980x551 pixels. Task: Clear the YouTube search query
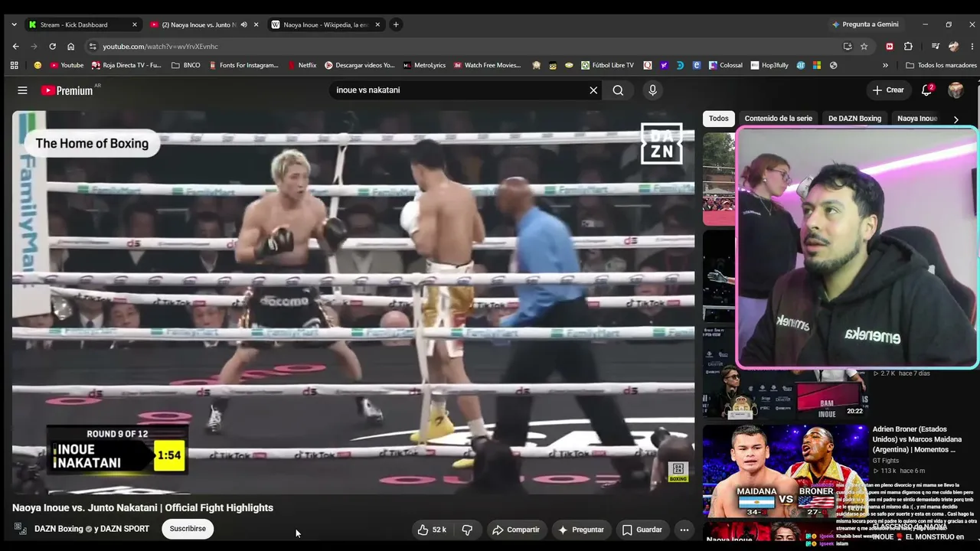click(593, 90)
